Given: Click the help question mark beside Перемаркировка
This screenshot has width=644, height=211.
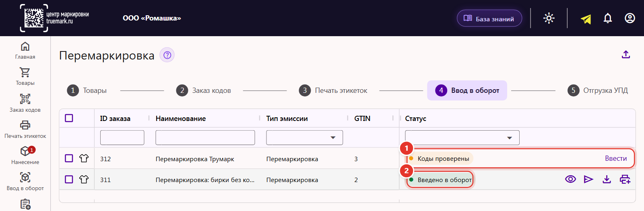Looking at the screenshot, I should 167,55.
